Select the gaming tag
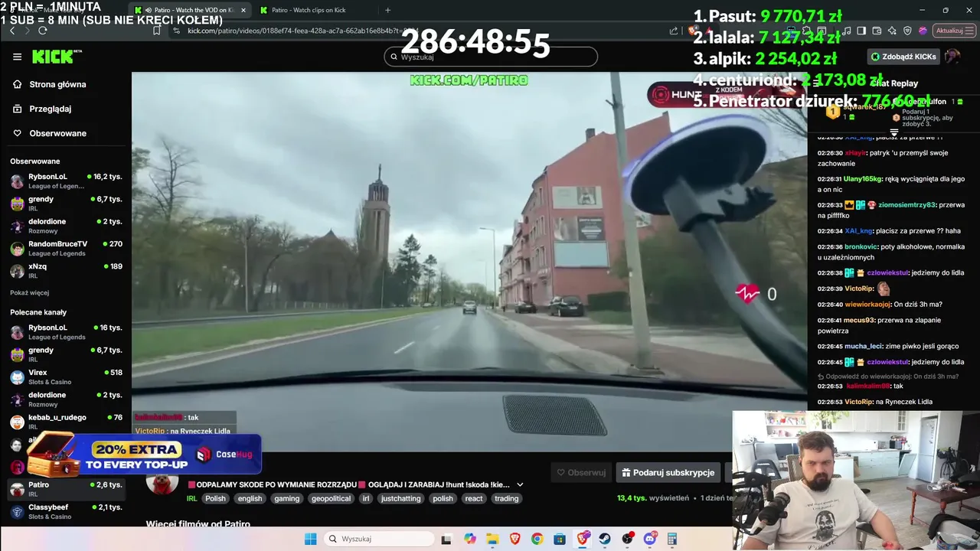 287,498
